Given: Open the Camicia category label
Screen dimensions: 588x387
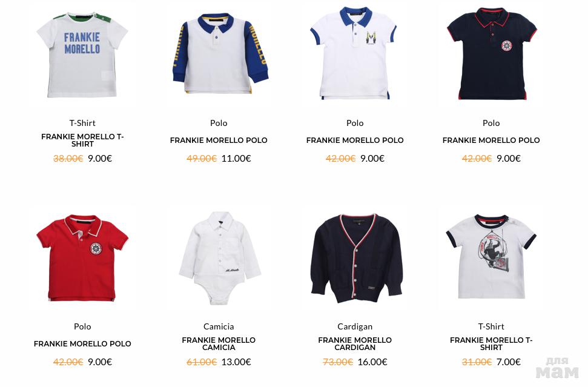Looking at the screenshot, I should [x=219, y=326].
